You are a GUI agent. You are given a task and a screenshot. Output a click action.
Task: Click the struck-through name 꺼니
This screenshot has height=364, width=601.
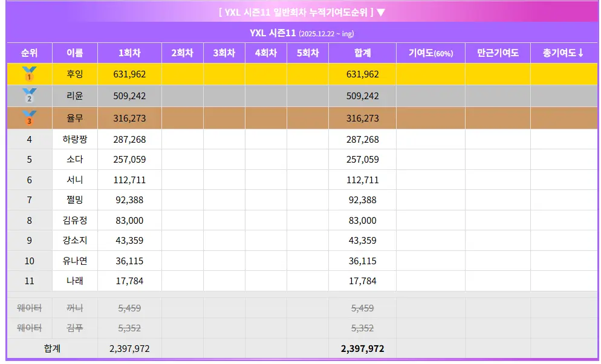point(75,308)
